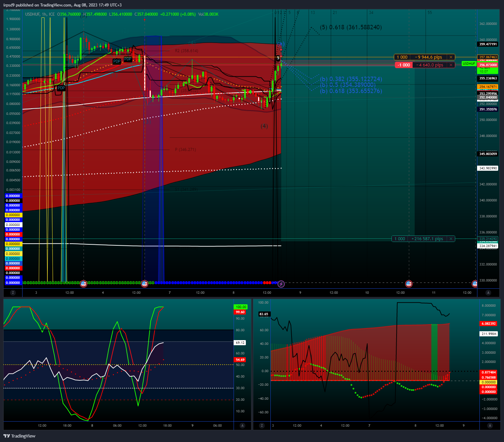Click the red 0.766588 scale label
This screenshot has width=504, height=442.
(489, 378)
